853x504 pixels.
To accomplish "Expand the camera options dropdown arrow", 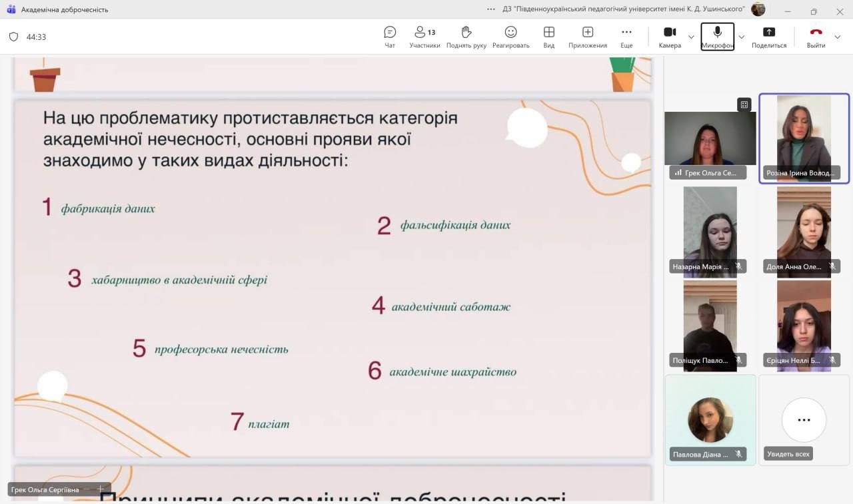I will coord(691,37).
